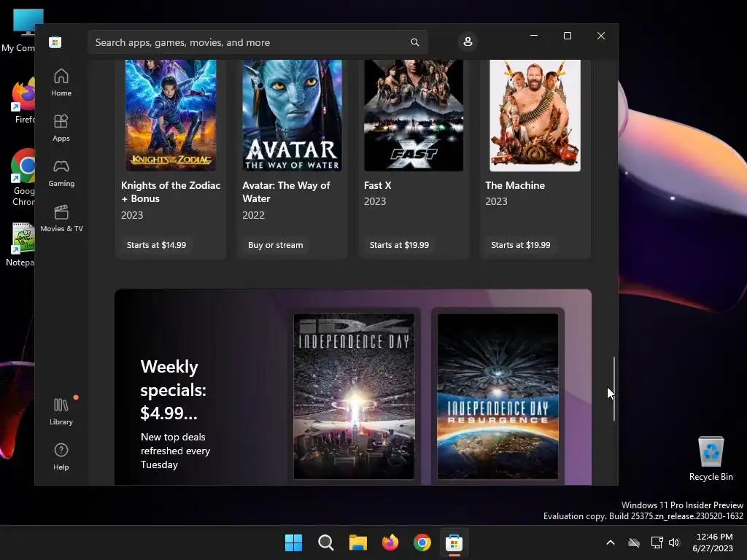Open the Independence Day Resurgence poster

point(498,396)
